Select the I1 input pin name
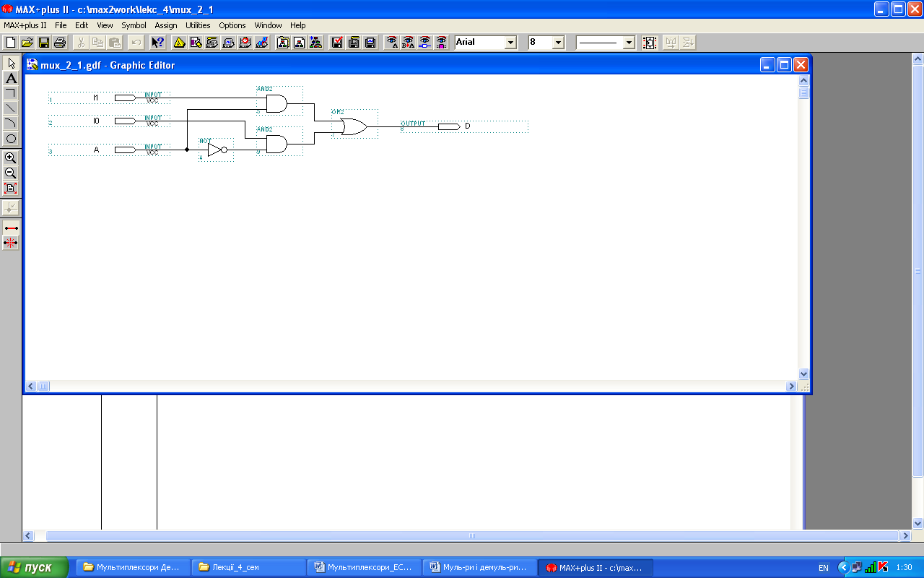 [96, 97]
